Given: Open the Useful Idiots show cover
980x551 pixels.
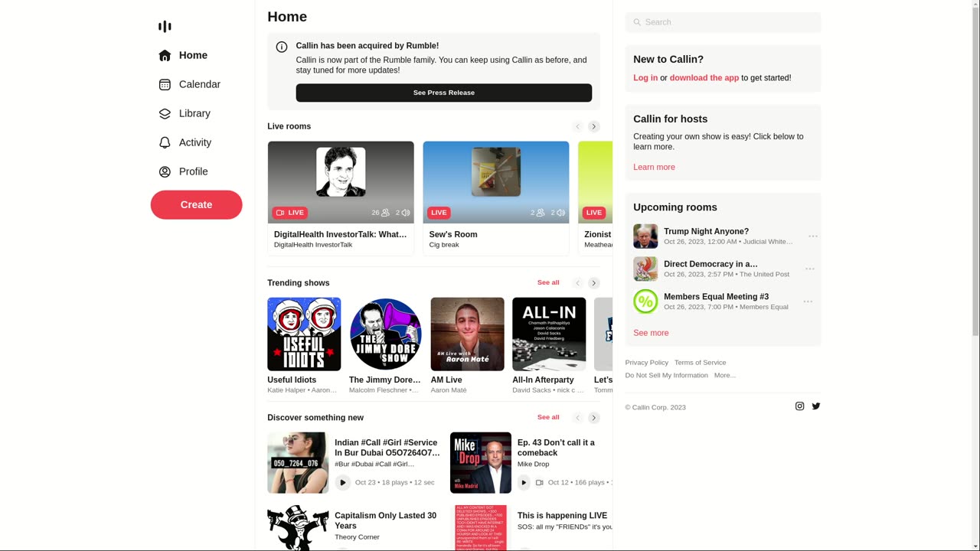Looking at the screenshot, I should tap(304, 334).
